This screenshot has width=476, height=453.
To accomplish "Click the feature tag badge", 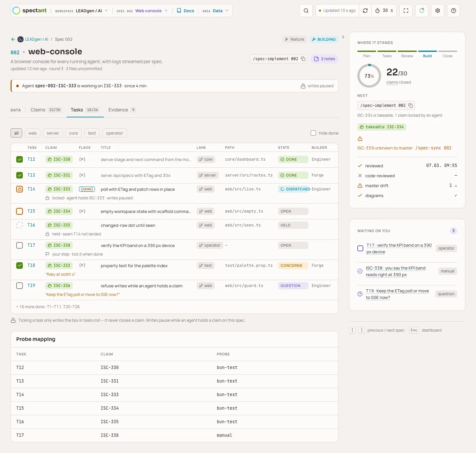I will point(295,39).
